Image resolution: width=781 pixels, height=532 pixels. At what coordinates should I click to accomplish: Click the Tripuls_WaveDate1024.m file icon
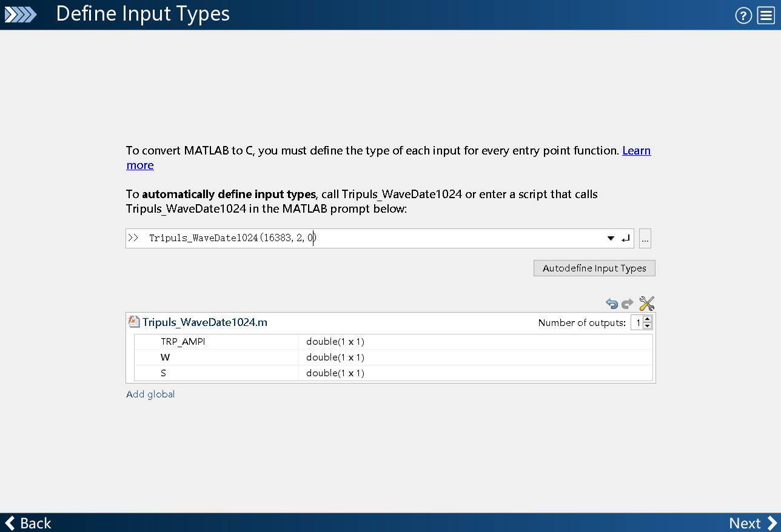click(x=134, y=322)
